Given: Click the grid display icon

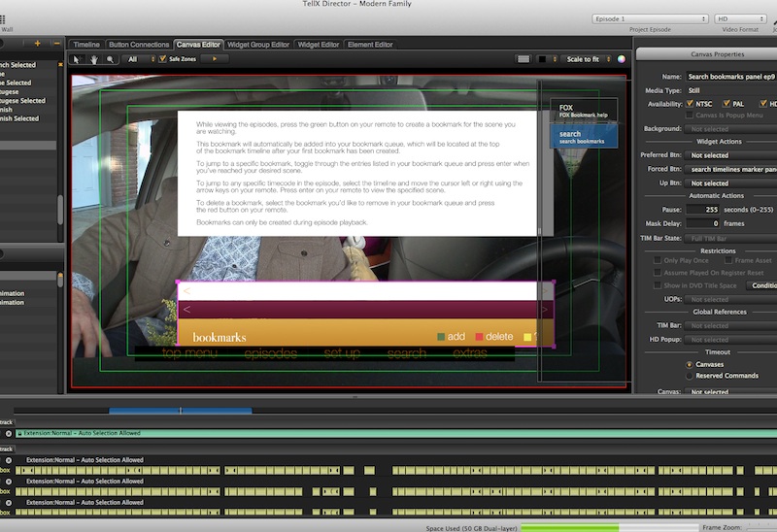Looking at the screenshot, I should tap(524, 59).
